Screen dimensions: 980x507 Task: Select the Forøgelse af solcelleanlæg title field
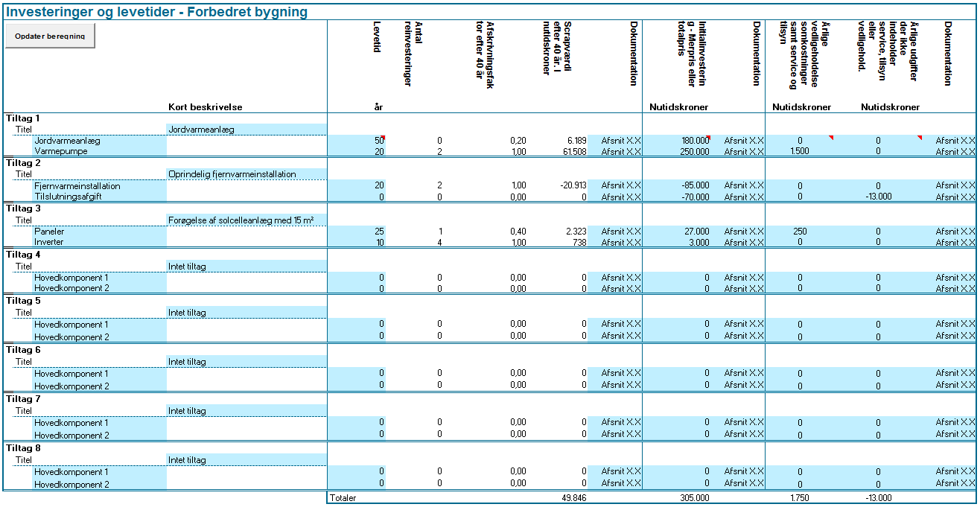[246, 220]
